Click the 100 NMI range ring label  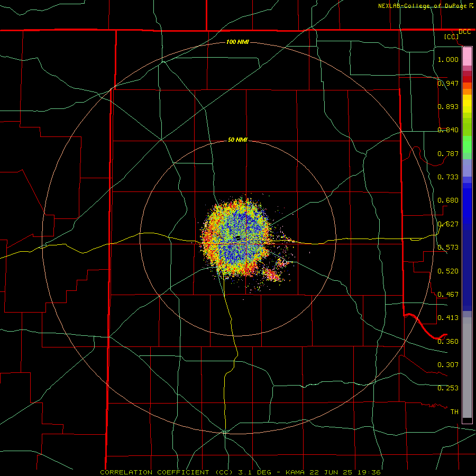pyautogui.click(x=237, y=42)
